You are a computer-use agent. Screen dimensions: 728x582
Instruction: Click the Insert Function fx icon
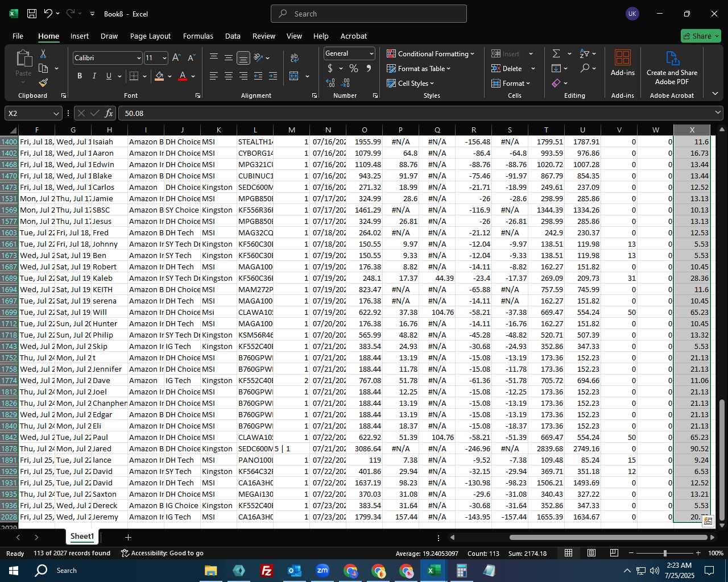click(x=109, y=113)
